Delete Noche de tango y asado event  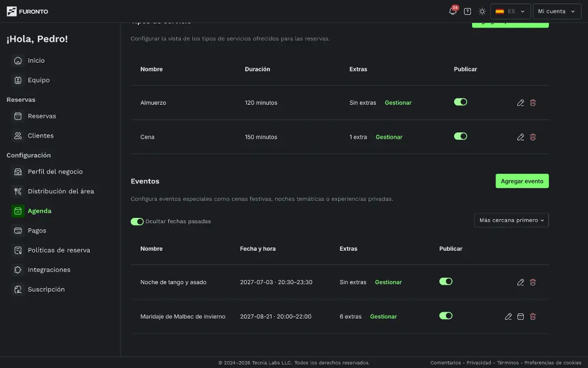click(x=532, y=282)
